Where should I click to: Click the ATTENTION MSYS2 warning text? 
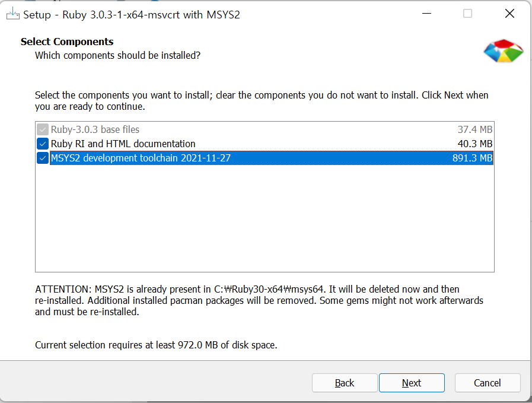click(259, 300)
